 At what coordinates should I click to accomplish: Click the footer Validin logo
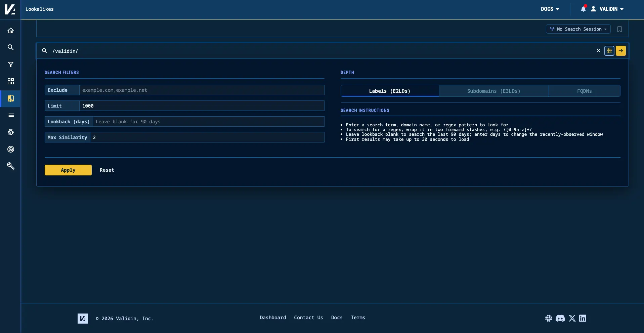83,319
